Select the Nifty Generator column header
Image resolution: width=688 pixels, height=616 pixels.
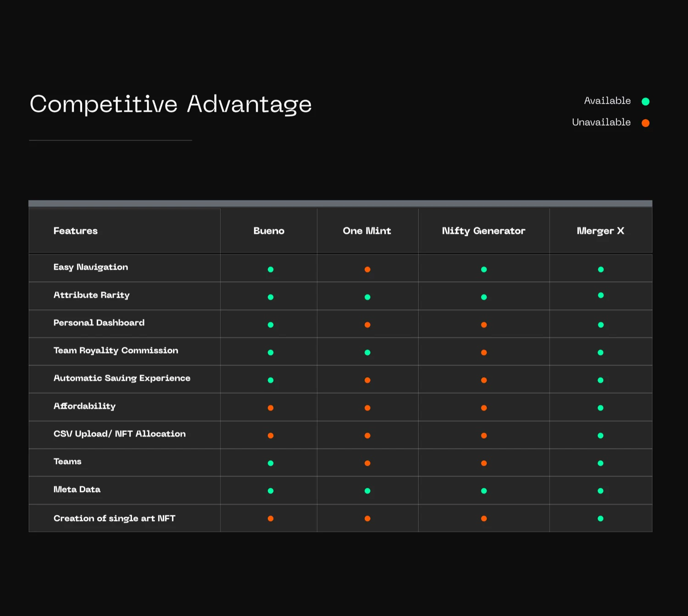click(x=483, y=231)
